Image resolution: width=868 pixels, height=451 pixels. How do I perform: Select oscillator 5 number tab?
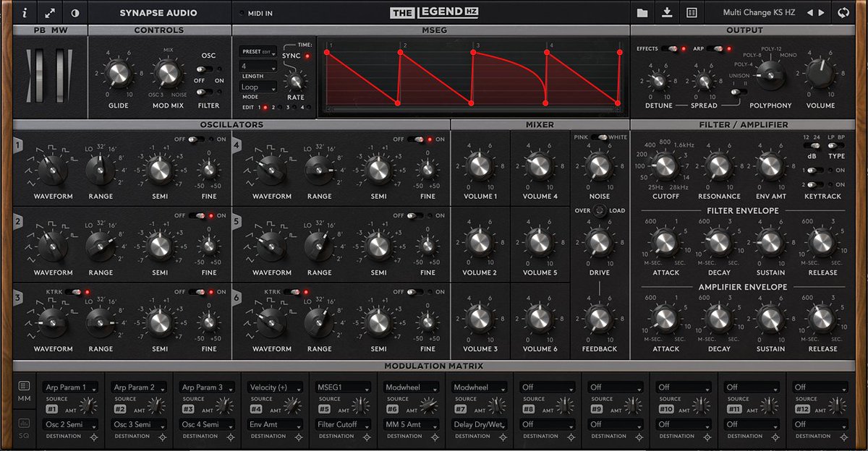pos(238,221)
